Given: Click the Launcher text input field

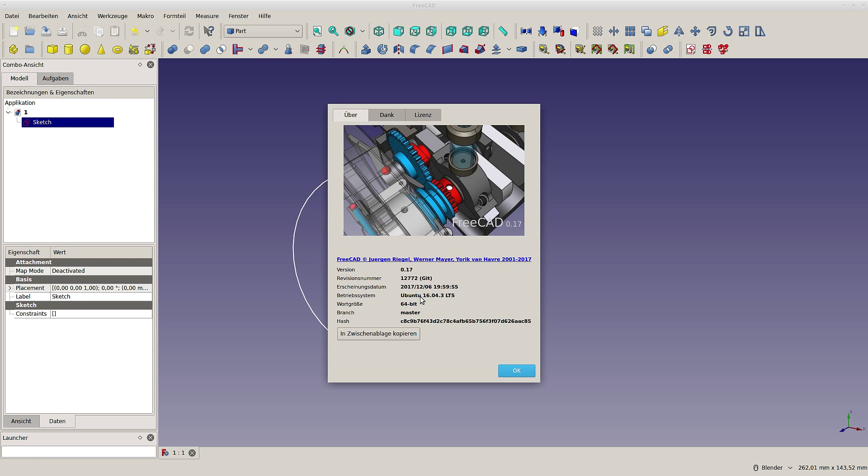Looking at the screenshot, I should tap(79, 452).
